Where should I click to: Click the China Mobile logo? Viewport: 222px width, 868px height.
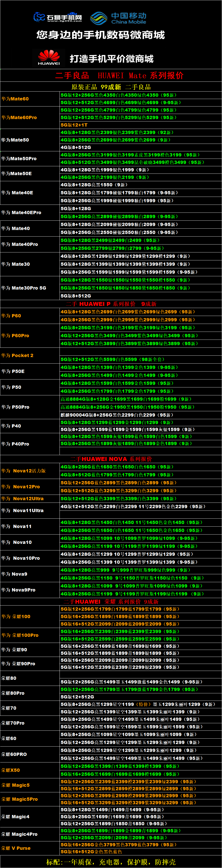[118, 18]
